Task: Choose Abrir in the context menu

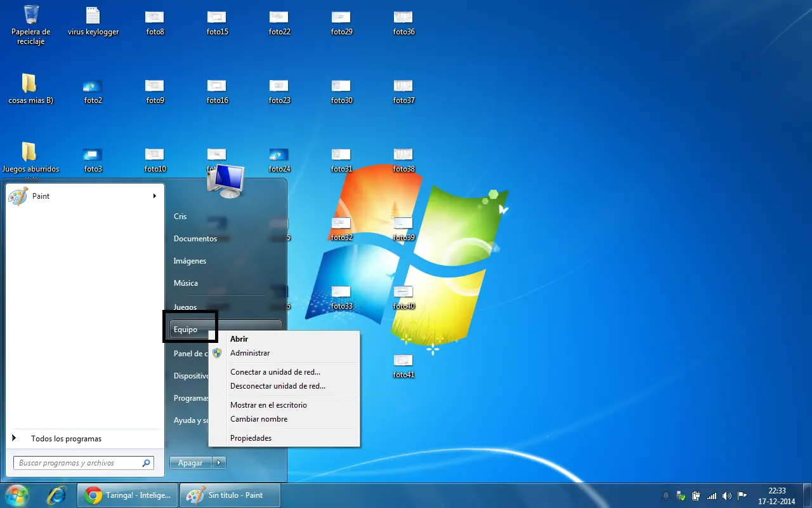Action: click(x=284, y=339)
